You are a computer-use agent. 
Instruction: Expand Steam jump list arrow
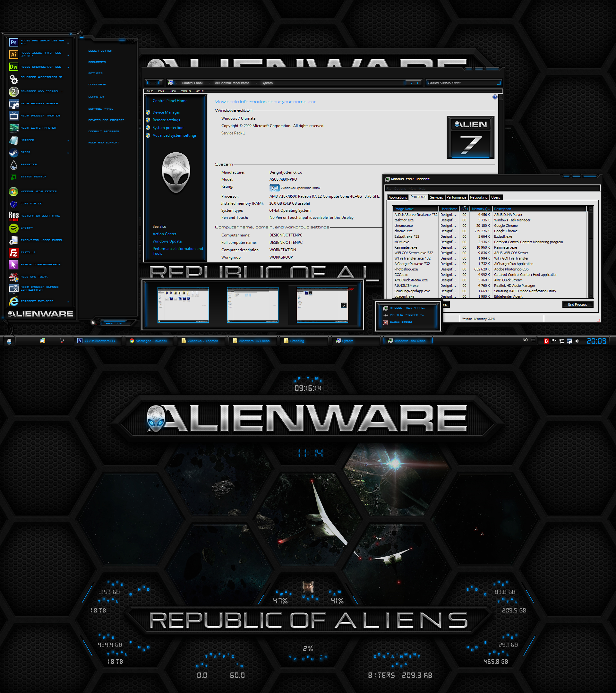point(68,153)
